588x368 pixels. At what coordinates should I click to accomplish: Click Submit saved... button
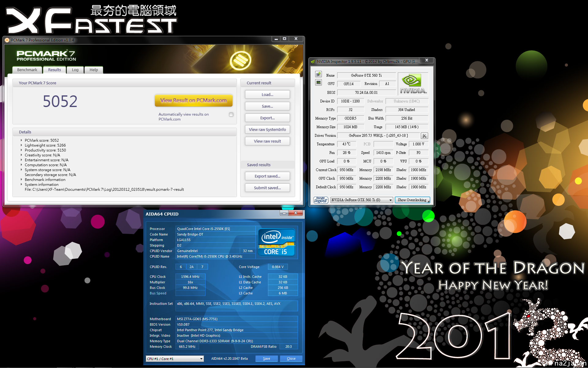(267, 188)
